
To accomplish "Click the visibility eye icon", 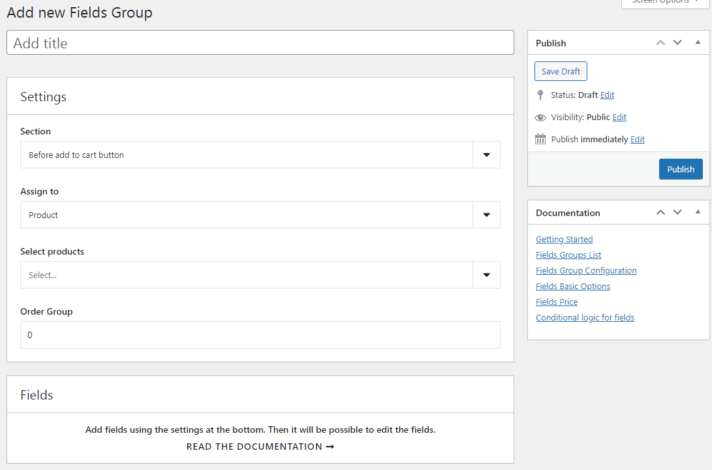I will click(540, 117).
